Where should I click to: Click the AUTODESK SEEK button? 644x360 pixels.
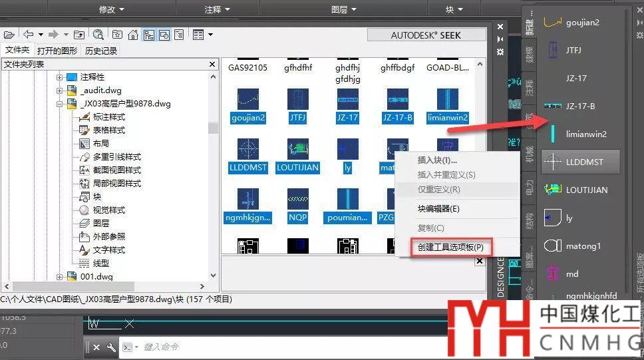click(426, 35)
